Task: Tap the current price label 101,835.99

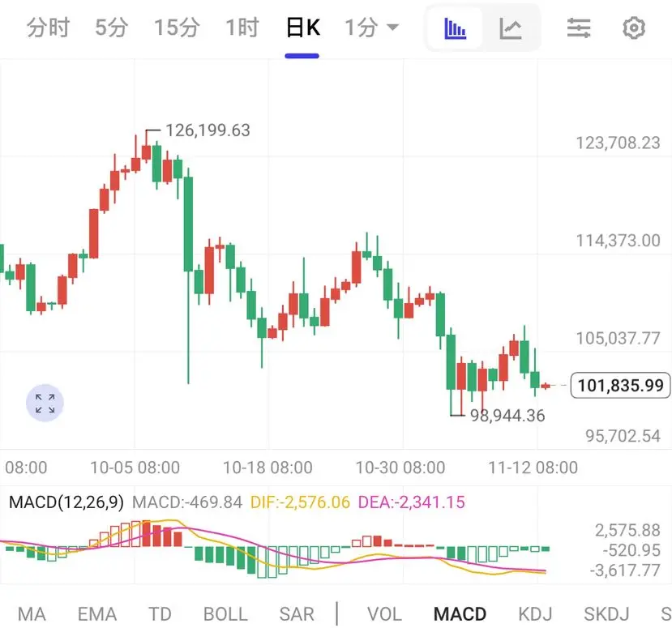Action: click(621, 386)
